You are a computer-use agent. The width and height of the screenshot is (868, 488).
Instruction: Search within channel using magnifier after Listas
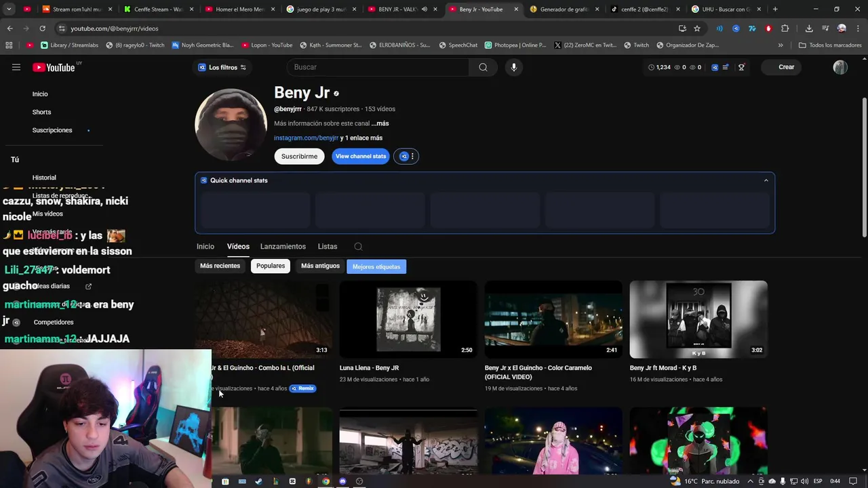coord(358,247)
